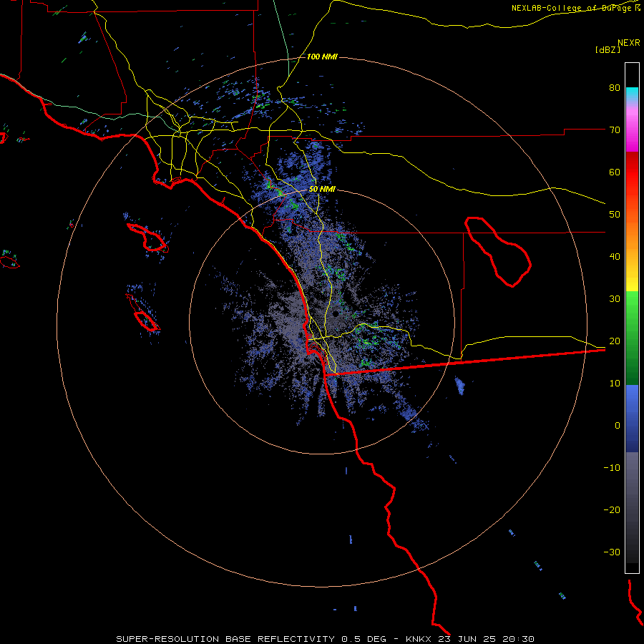This screenshot has width=644, height=644.
Task: Click the 23 JUN 25 20:30 timestamp
Action: (487, 639)
